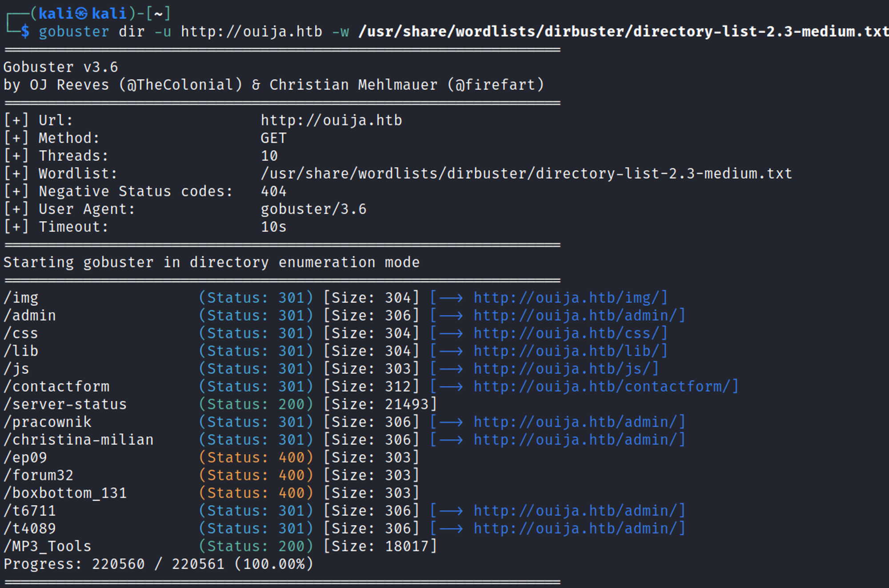The image size is (889, 588).
Task: Open the http://ouija.htb/css/ redirect link
Action: [570, 333]
